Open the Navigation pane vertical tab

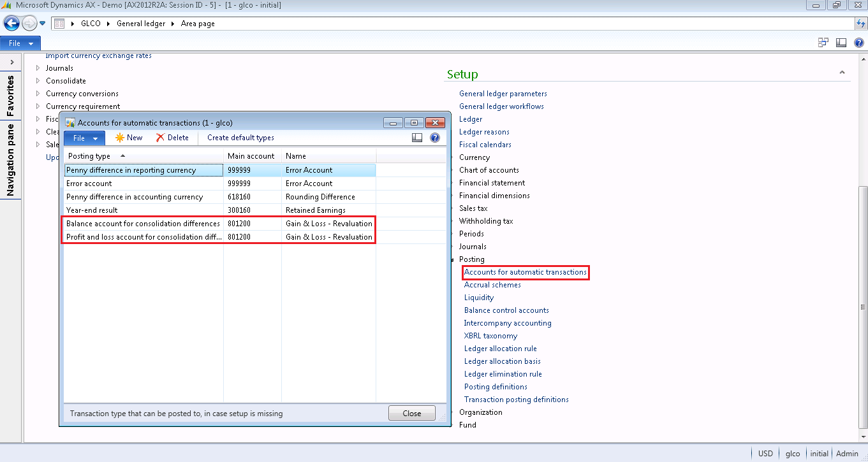pyautogui.click(x=10, y=160)
